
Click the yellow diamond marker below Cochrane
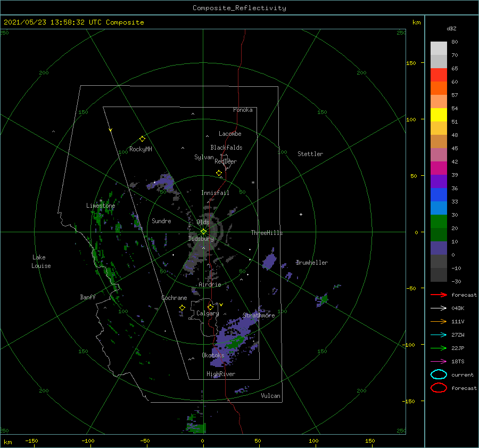pos(182,308)
